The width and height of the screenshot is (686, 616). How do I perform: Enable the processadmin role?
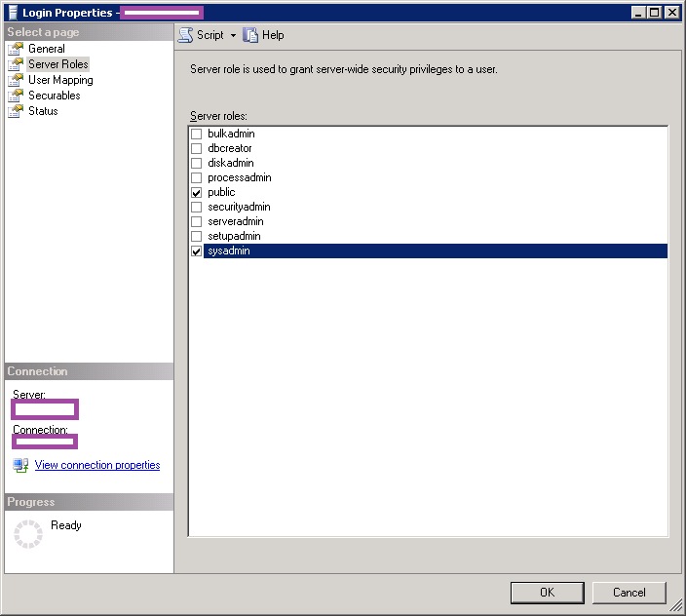197,177
